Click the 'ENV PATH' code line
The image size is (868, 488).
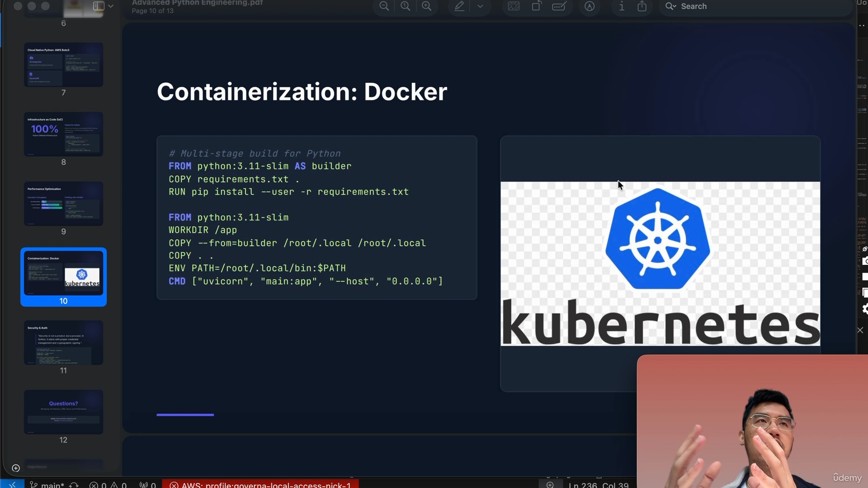tap(257, 268)
